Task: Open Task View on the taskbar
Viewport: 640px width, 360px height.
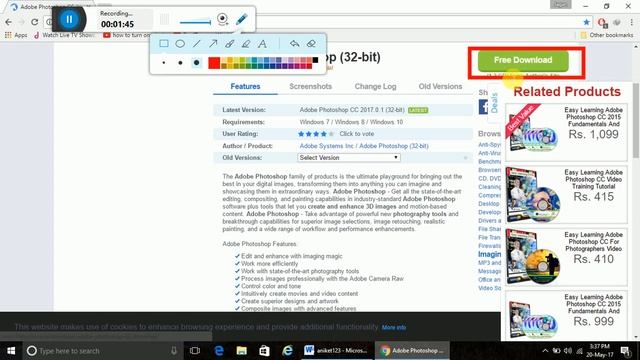Action: pyautogui.click(x=195, y=351)
